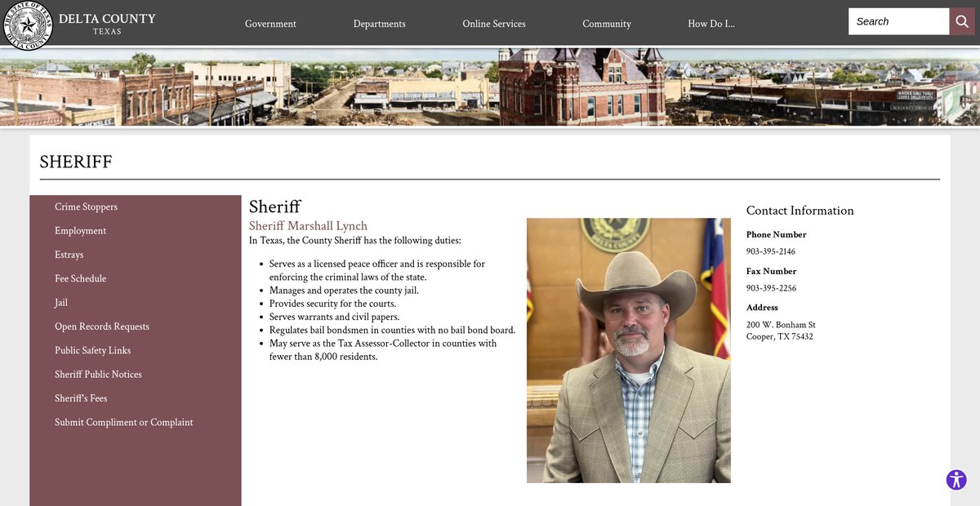Select the 200 W. Bonham St address
Viewport: 980px width, 506px height.
tap(781, 325)
